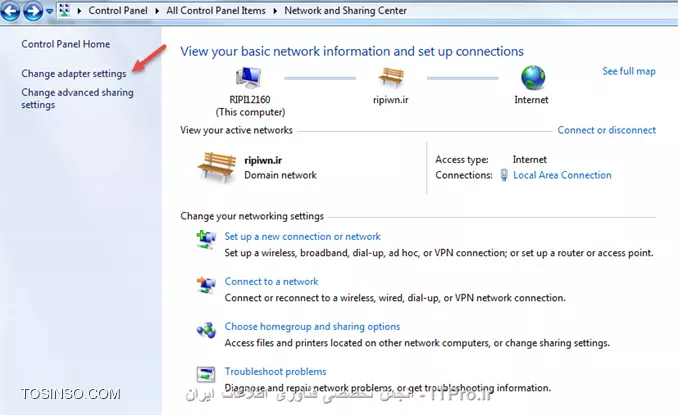Open Connect to a network
Image resolution: width=678 pixels, height=415 pixels.
271,281
